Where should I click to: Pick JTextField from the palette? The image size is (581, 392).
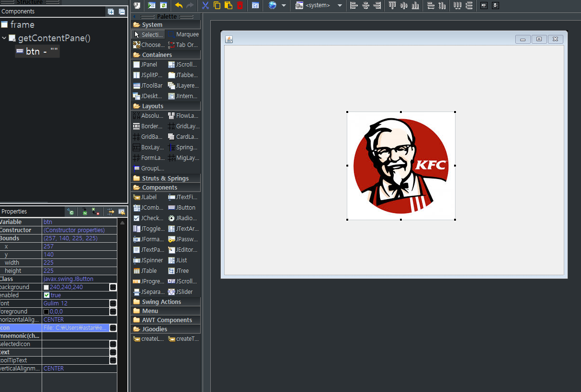pos(182,197)
